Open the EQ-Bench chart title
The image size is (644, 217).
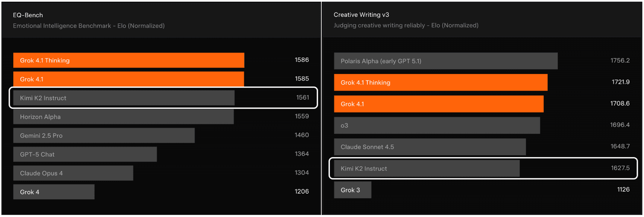point(28,15)
